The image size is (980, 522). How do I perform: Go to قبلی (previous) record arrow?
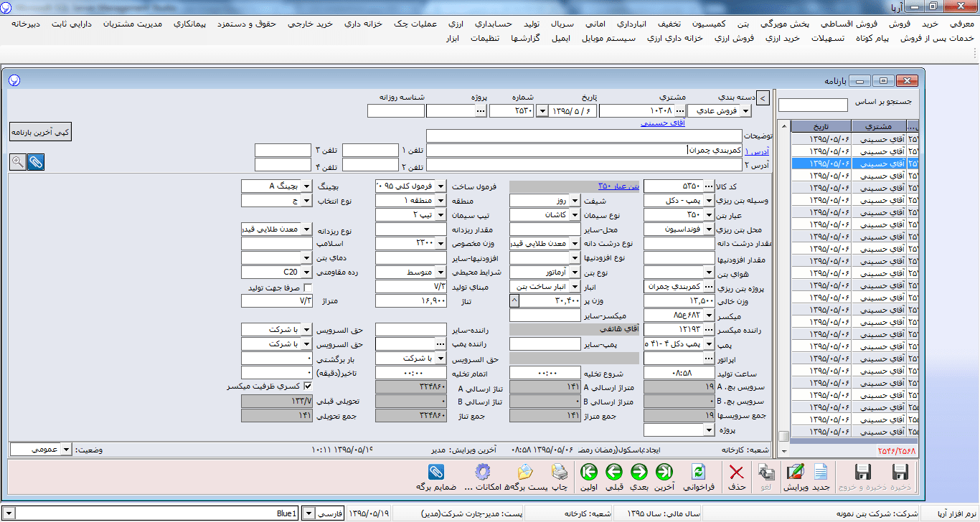pyautogui.click(x=614, y=472)
